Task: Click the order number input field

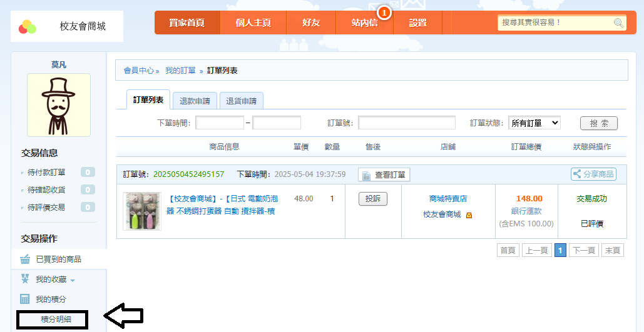Action: [406, 123]
